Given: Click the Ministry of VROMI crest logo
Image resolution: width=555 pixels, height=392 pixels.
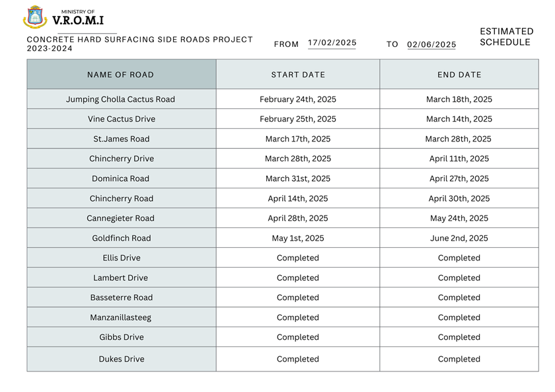Looking at the screenshot, I should point(34,17).
